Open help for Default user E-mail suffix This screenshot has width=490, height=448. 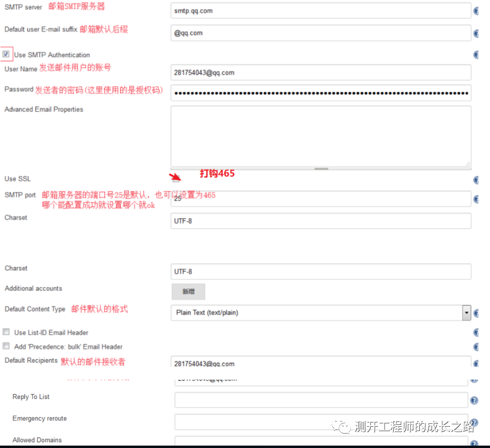(x=476, y=33)
